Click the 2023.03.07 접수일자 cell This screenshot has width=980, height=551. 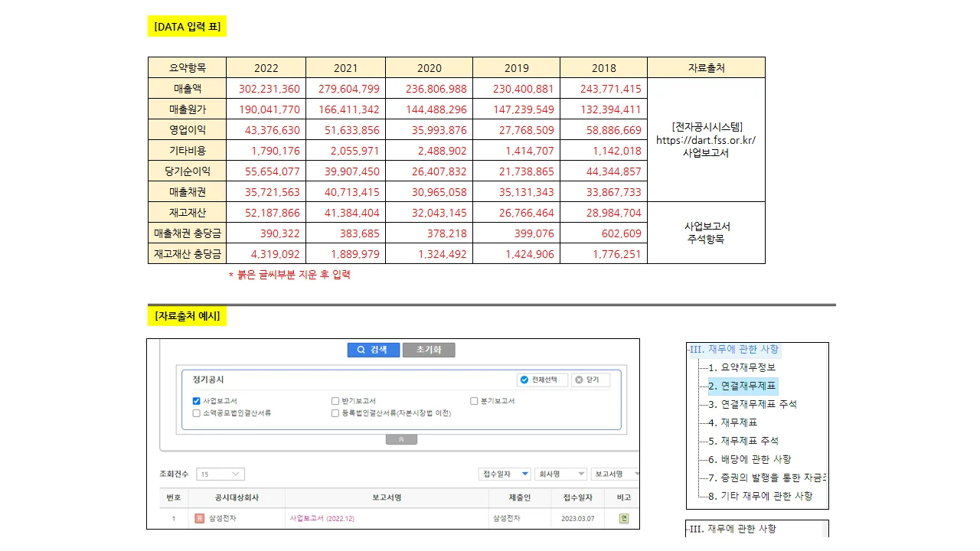pyautogui.click(x=578, y=518)
